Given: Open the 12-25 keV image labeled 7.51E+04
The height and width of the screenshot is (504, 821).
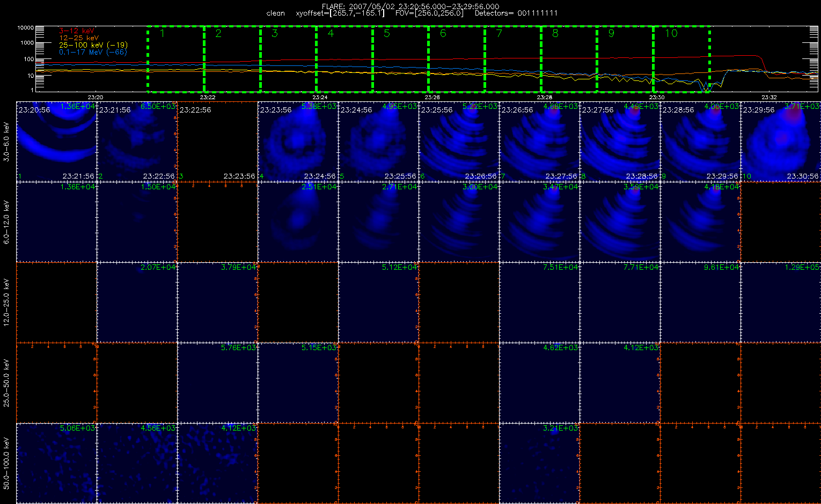Looking at the screenshot, I should coord(540,302).
